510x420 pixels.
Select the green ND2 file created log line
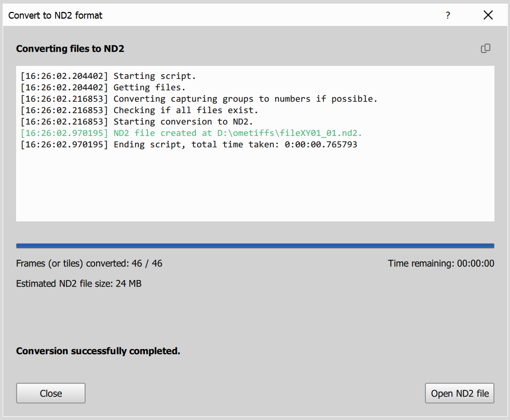(191, 133)
